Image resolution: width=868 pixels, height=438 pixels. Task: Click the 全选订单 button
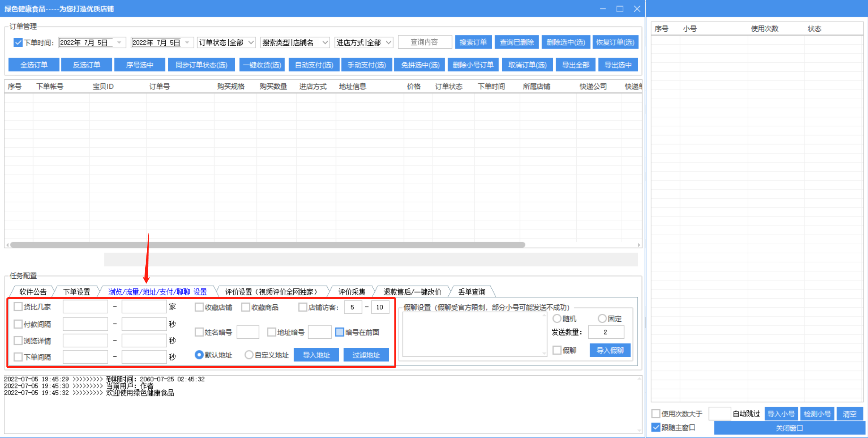[x=34, y=65]
